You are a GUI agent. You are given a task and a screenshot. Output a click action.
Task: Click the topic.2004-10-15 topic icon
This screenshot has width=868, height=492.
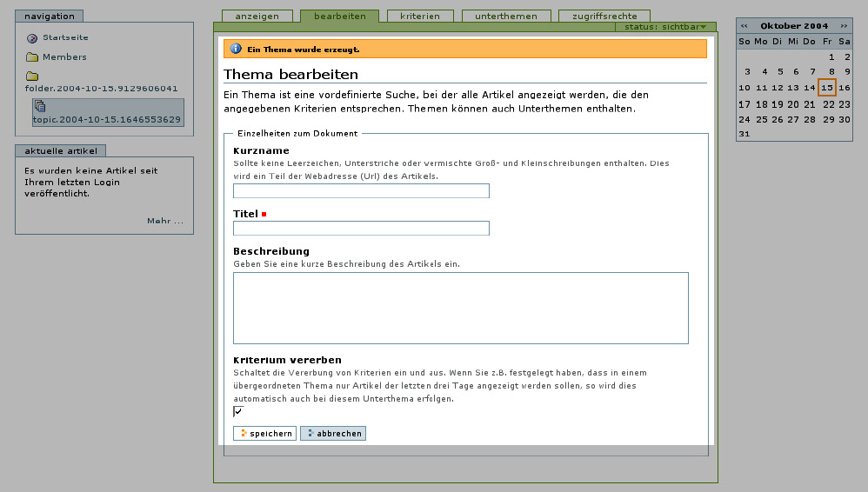click(40, 106)
